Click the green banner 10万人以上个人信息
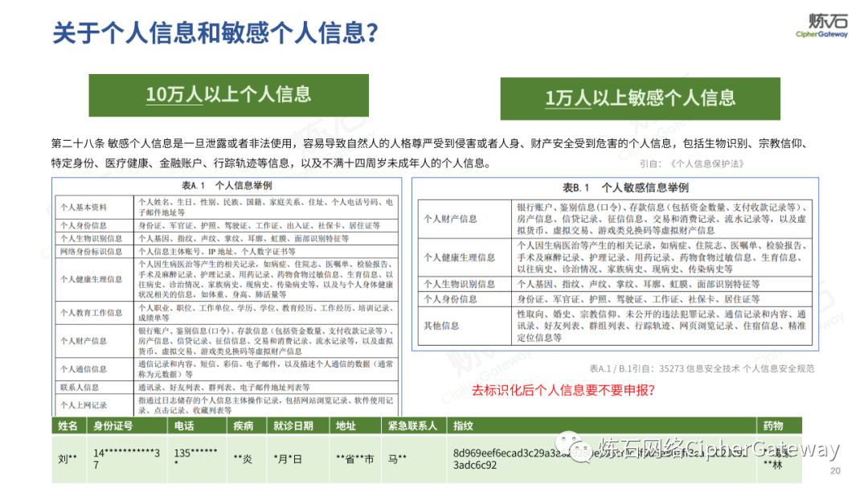This screenshot has height=489, width=868. 228,95
